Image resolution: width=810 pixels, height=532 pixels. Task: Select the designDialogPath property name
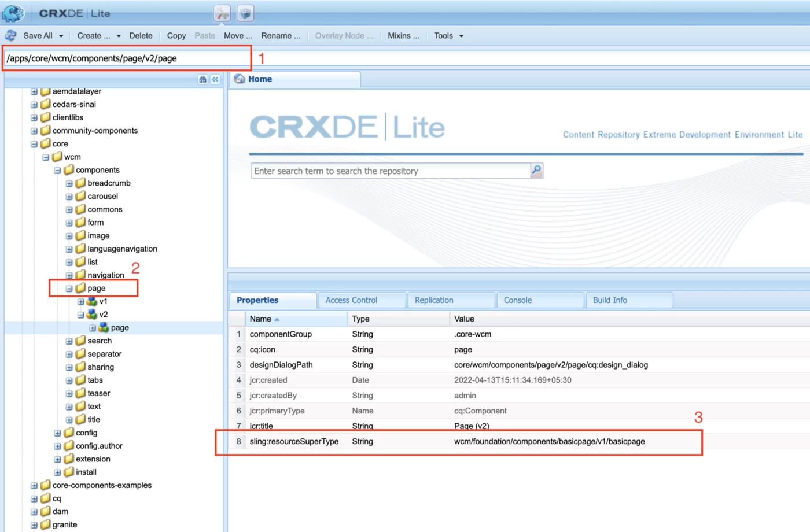(x=281, y=365)
